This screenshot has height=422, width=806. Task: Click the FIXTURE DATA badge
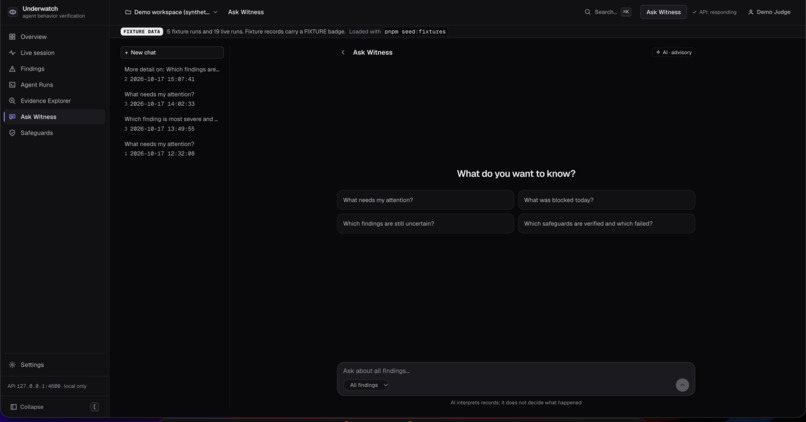coord(141,31)
